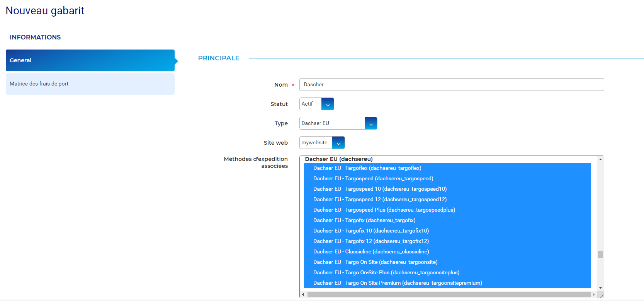Select Dachser EU - Targospeed 10 option
The image size is (644, 301).
[447, 189]
